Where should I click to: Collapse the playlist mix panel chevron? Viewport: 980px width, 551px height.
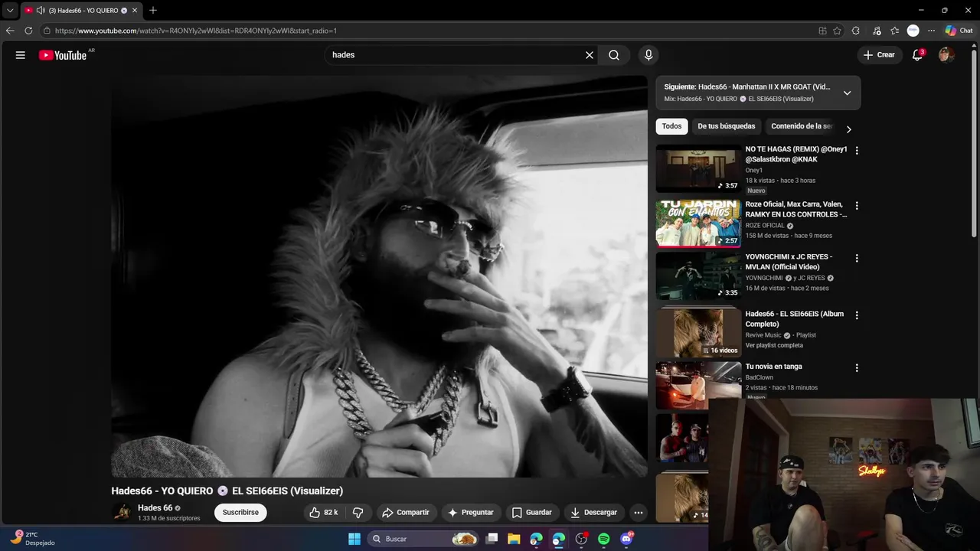(x=847, y=93)
